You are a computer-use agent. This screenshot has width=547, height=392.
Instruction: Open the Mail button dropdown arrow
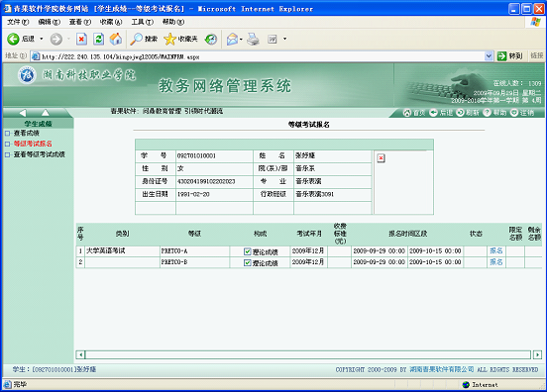241,39
